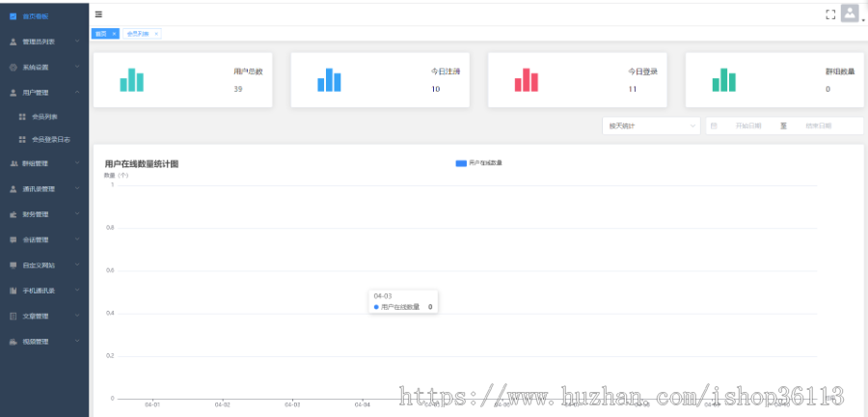Click the 今日注册 value 10

tap(436, 89)
